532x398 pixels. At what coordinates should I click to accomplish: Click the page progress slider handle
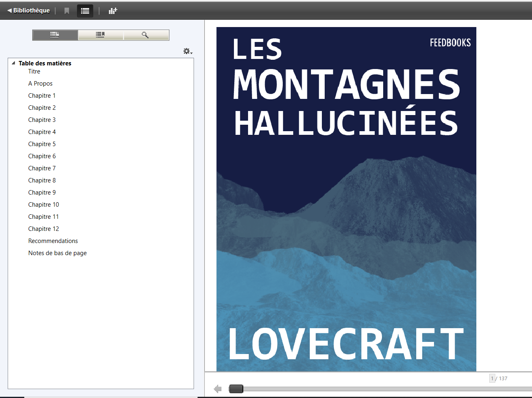(x=236, y=389)
